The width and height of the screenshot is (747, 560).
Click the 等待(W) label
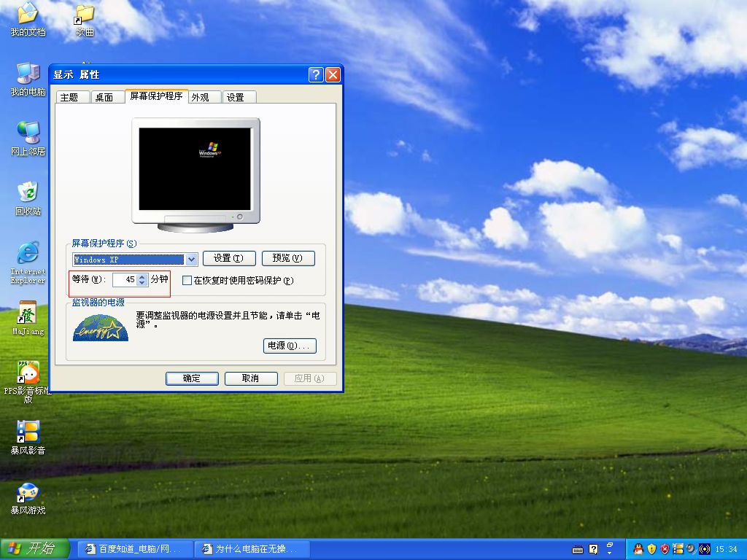(x=88, y=279)
